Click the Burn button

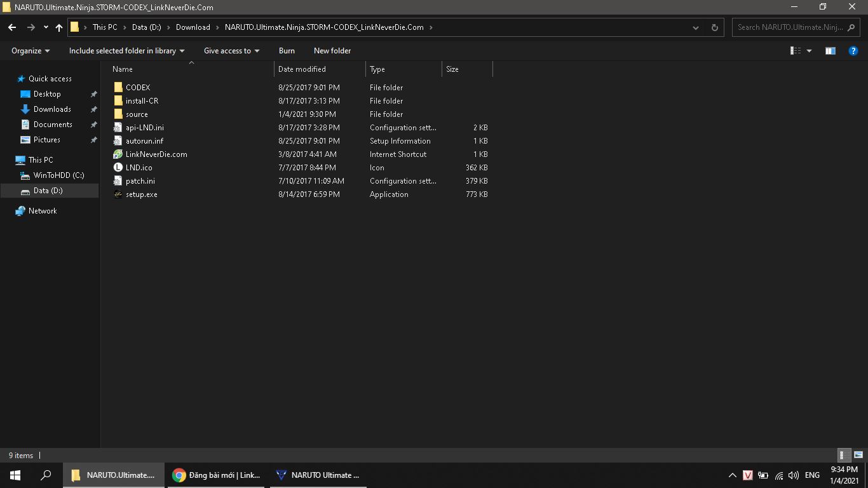(287, 51)
